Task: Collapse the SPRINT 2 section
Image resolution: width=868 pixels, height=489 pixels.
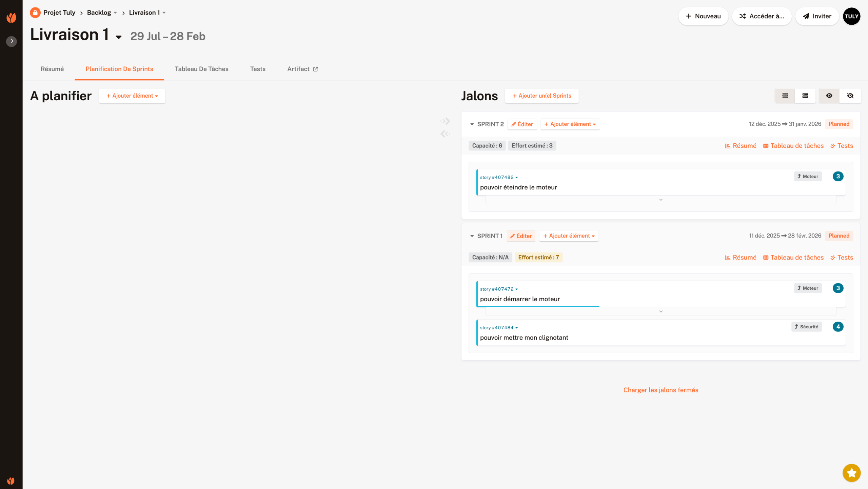Action: click(x=472, y=124)
